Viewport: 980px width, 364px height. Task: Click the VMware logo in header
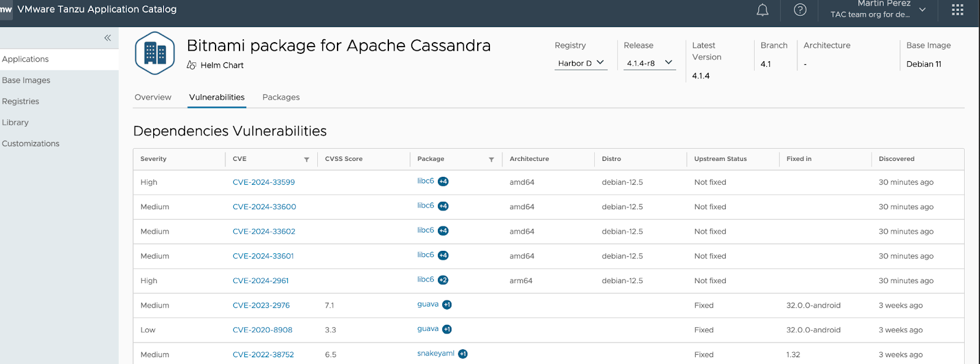tap(6, 10)
